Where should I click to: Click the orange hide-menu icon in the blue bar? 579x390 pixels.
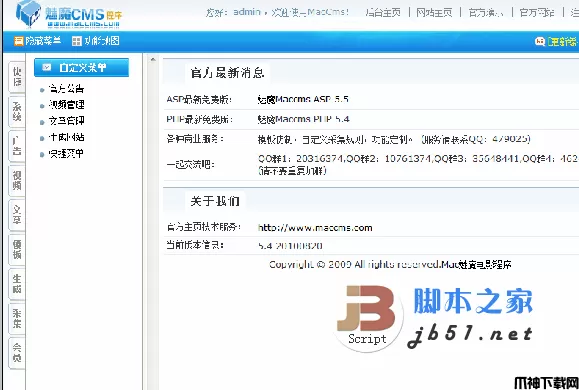(18, 41)
